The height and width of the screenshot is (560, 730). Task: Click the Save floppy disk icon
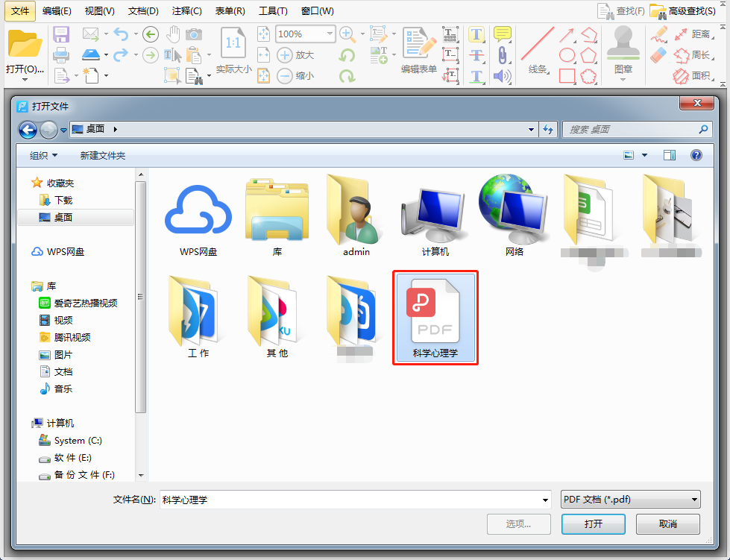(x=61, y=34)
